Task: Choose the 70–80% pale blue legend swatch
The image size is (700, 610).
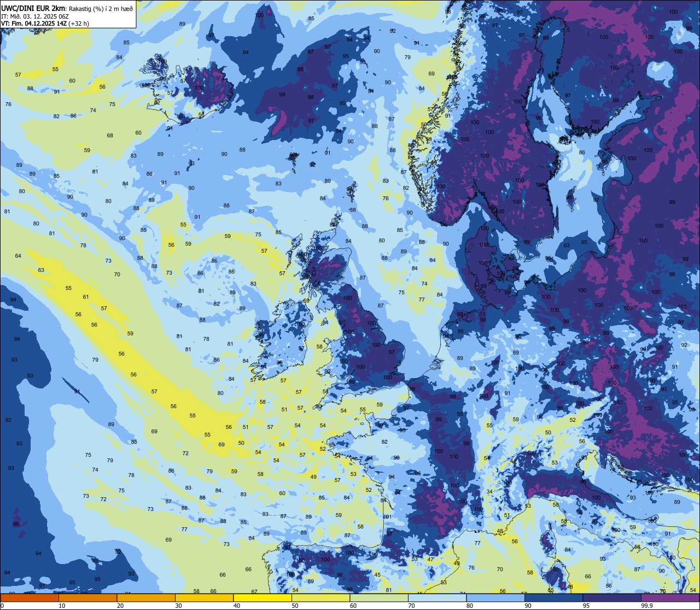Action: 437,597
